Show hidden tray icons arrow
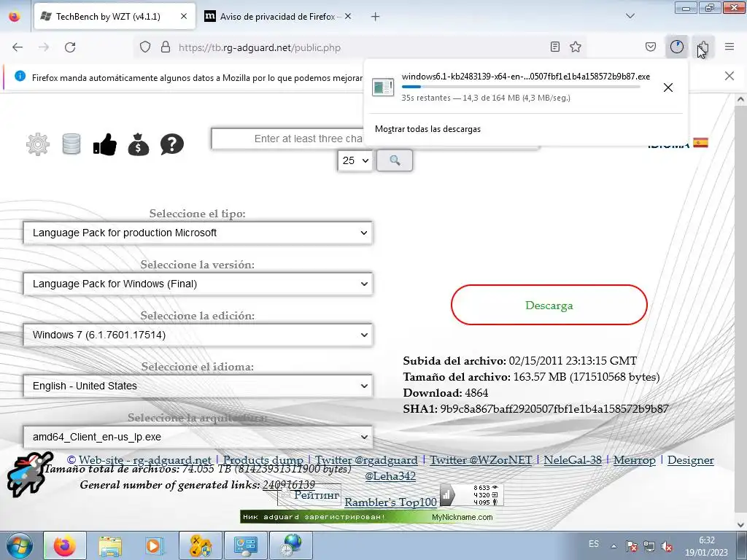 coord(614,546)
